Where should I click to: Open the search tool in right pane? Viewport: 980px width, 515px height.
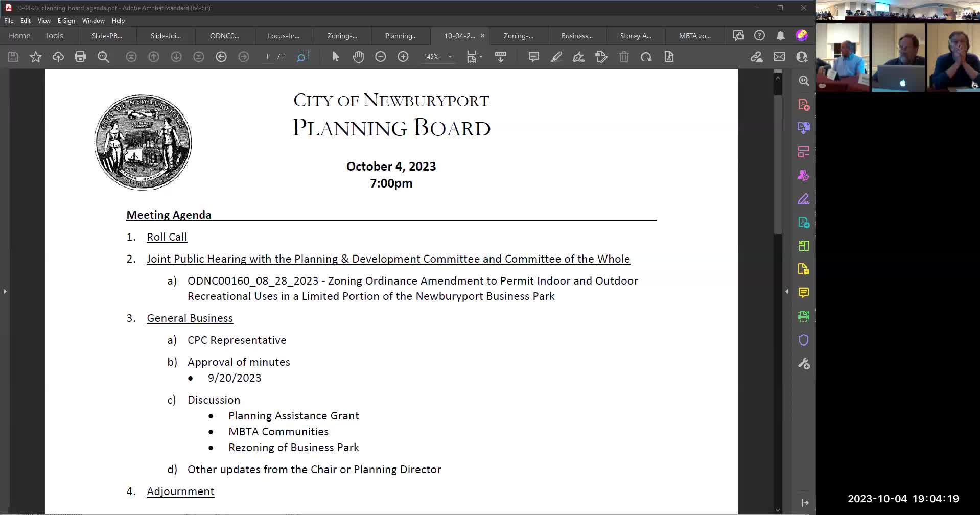804,81
